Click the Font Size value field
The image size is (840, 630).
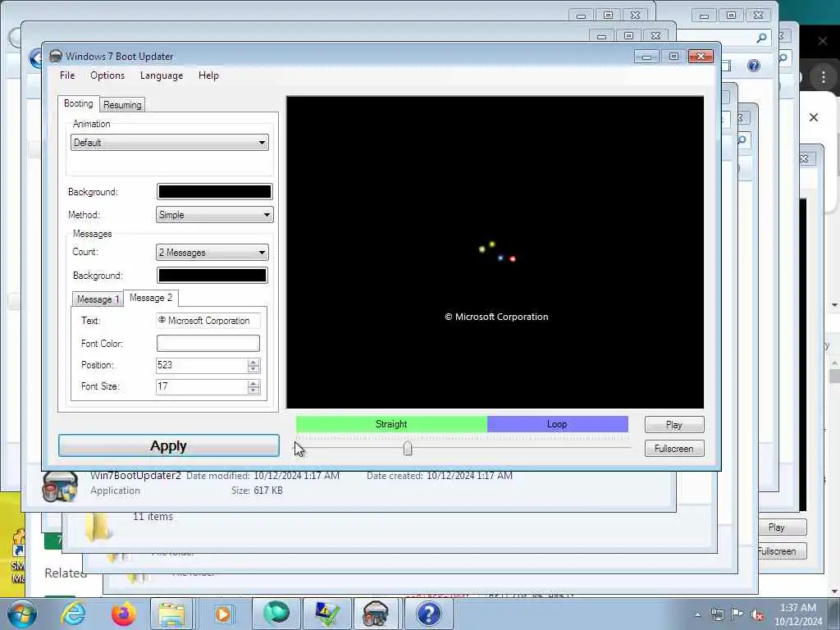[x=202, y=387]
